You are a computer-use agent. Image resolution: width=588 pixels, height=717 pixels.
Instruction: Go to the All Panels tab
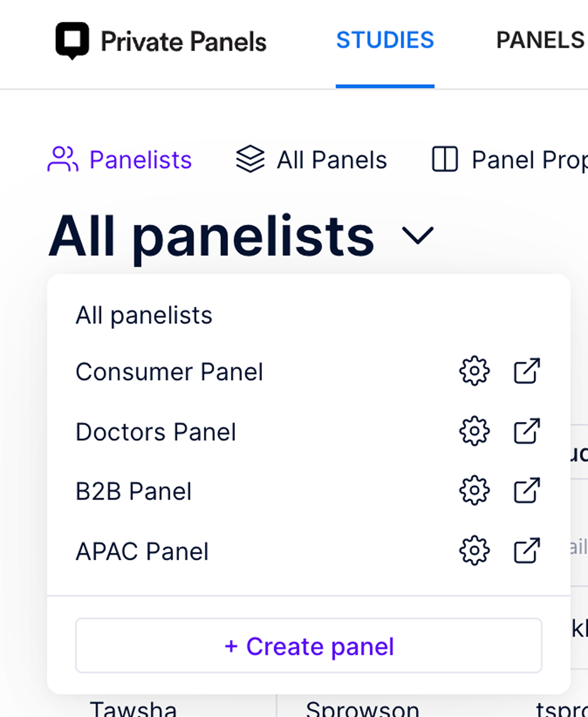(x=311, y=160)
